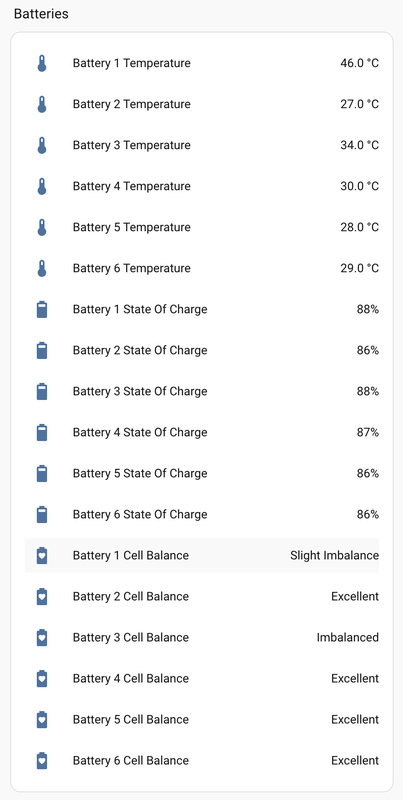Image resolution: width=403 pixels, height=800 pixels.
Task: Open the Battery 5 Temperature entity label
Action: pos(132,227)
